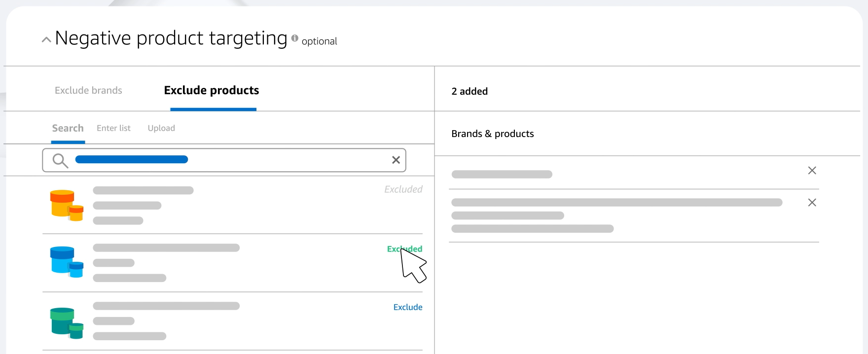Screen dimensions: 868x354
Task: Click the orange product jar thumbnail
Action: (x=67, y=206)
